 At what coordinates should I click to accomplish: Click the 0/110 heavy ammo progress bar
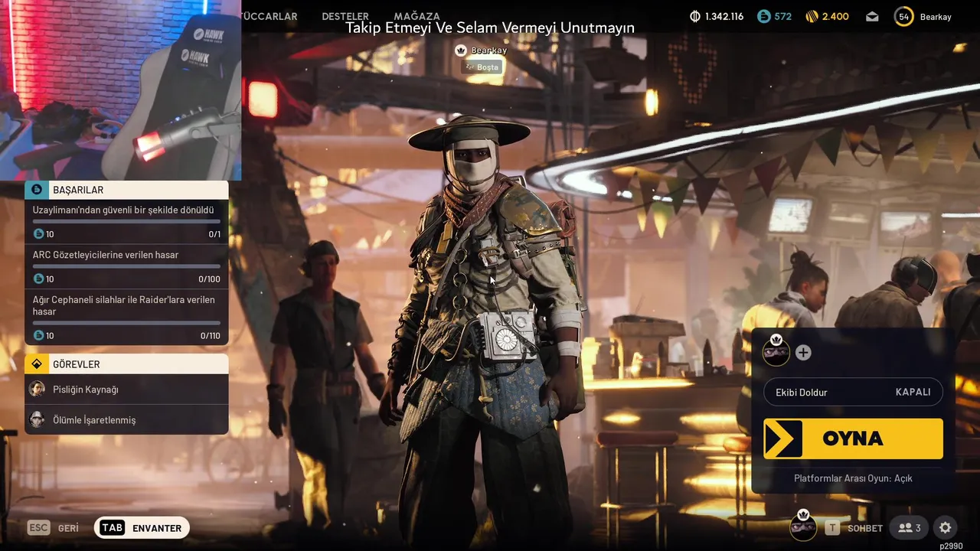(126, 323)
